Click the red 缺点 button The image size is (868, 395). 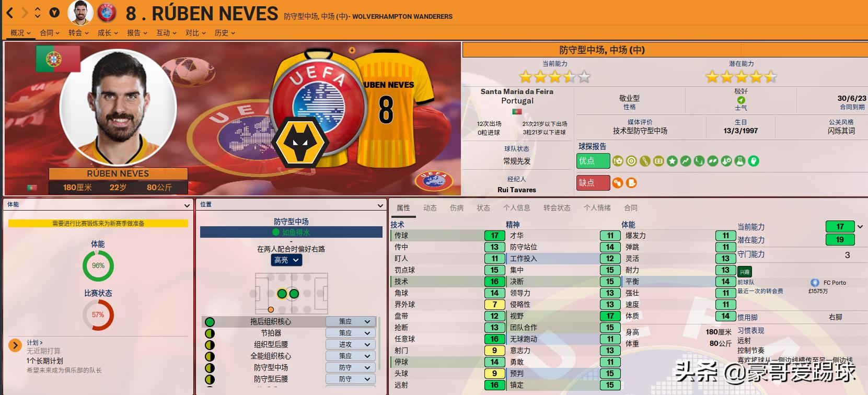pos(593,183)
